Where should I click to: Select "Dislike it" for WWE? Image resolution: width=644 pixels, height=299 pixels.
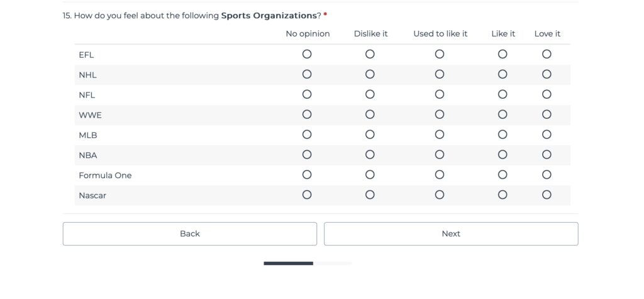[370, 115]
